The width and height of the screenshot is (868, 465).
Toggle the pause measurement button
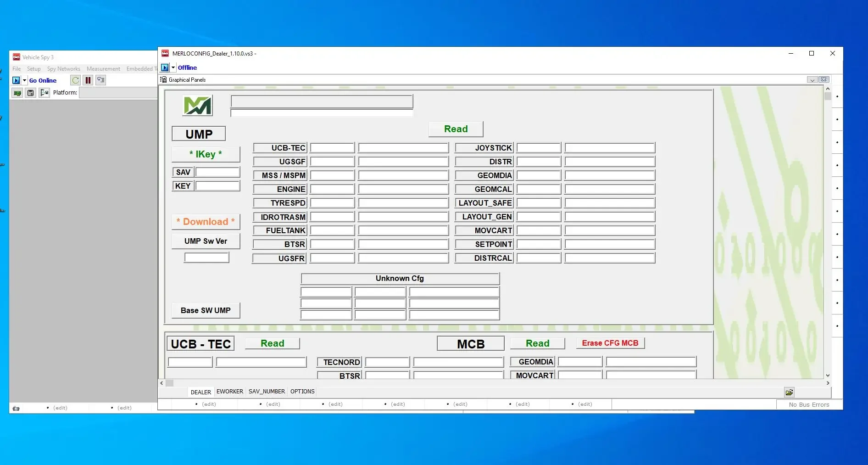click(x=88, y=80)
